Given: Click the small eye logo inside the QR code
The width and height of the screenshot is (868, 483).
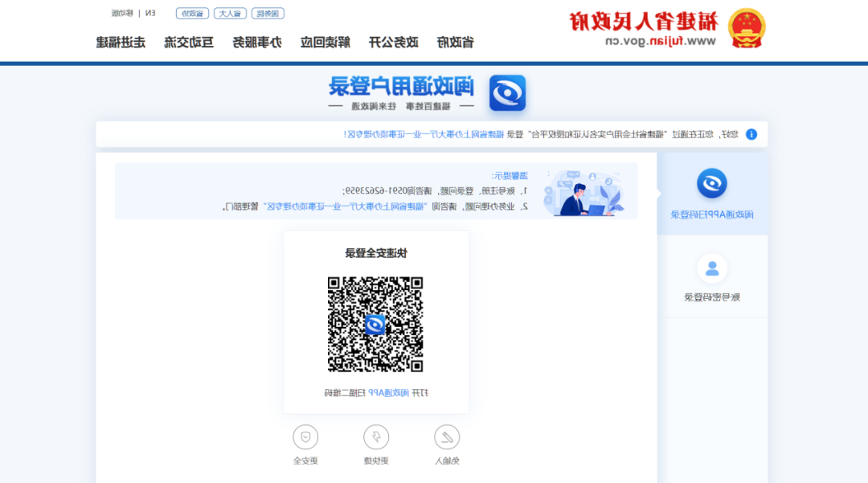Looking at the screenshot, I should (375, 325).
